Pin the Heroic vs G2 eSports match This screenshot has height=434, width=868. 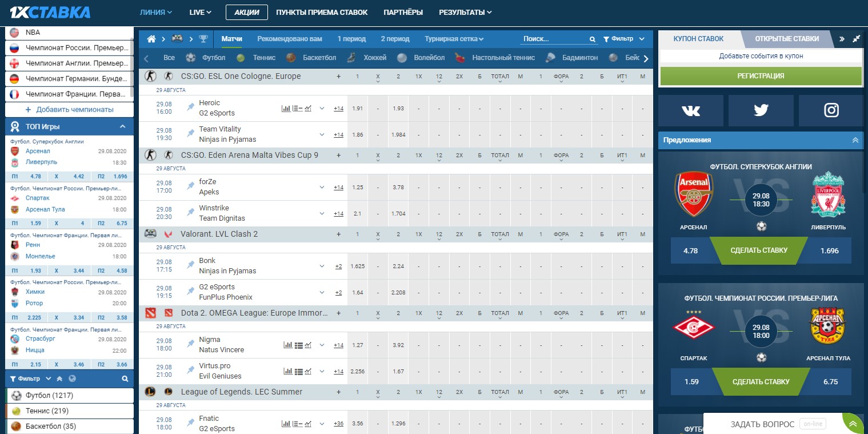click(190, 108)
